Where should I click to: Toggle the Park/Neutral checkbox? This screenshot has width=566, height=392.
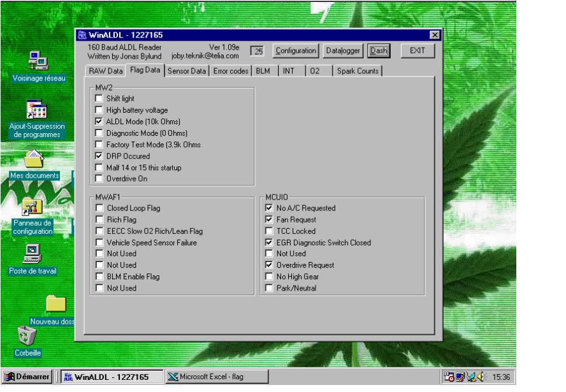coord(269,288)
